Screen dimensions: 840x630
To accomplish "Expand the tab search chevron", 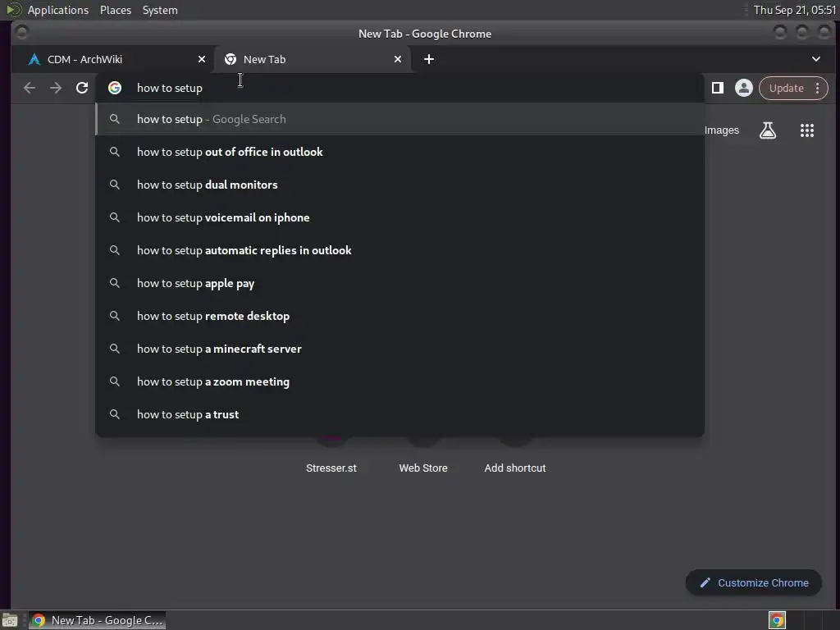I will pyautogui.click(x=816, y=59).
